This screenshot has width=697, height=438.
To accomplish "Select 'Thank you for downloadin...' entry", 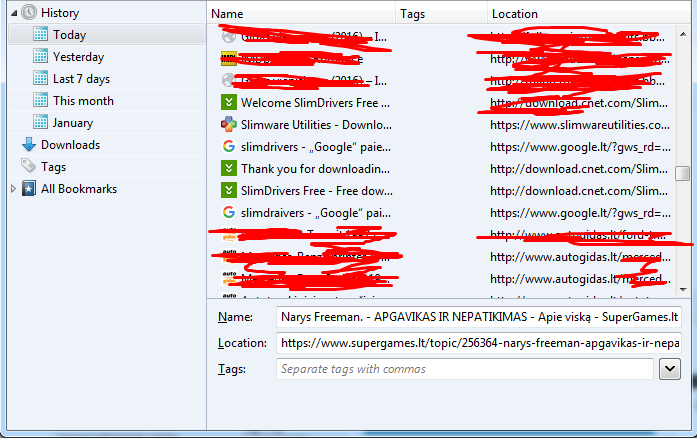I will (316, 169).
